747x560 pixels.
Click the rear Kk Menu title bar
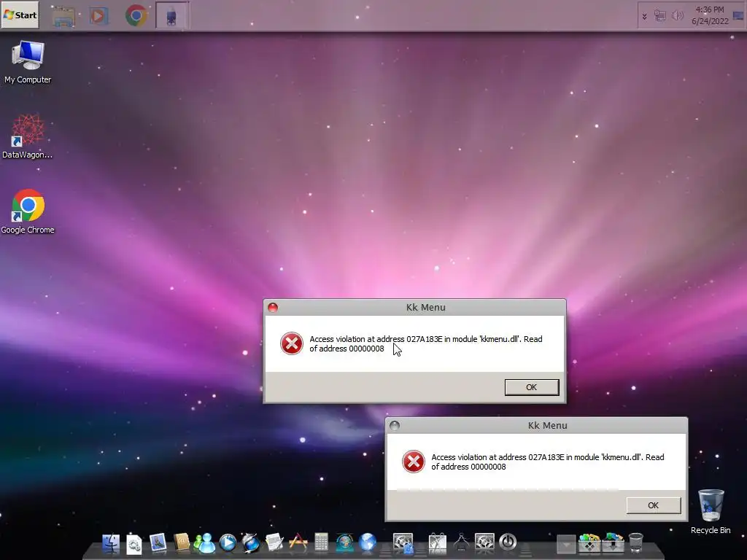(536, 425)
